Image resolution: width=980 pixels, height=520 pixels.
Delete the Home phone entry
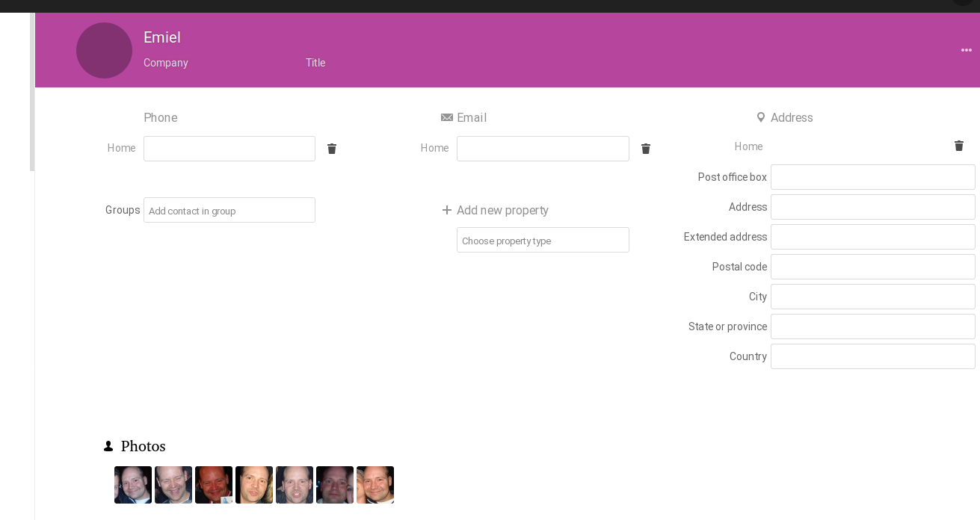[x=332, y=149]
